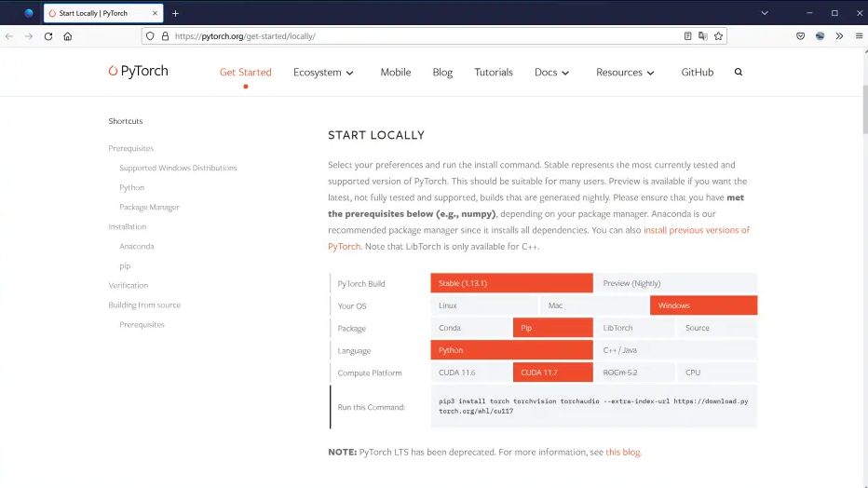Expand the Ecosystem dropdown menu
This screenshot has width=868, height=488.
tap(323, 73)
